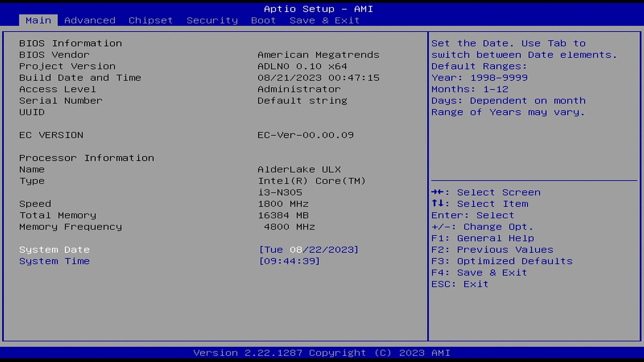The width and height of the screenshot is (644, 362).
Task: Click the Enter: Select hint
Action: click(473, 215)
